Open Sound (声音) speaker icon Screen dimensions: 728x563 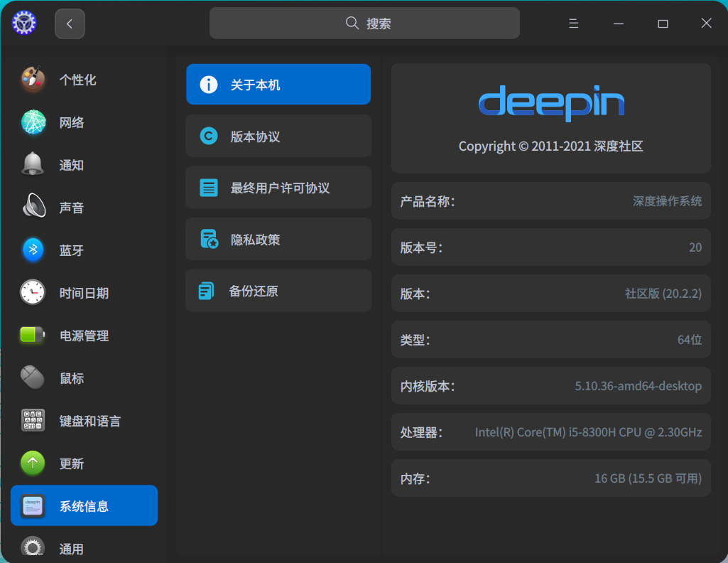coord(33,208)
